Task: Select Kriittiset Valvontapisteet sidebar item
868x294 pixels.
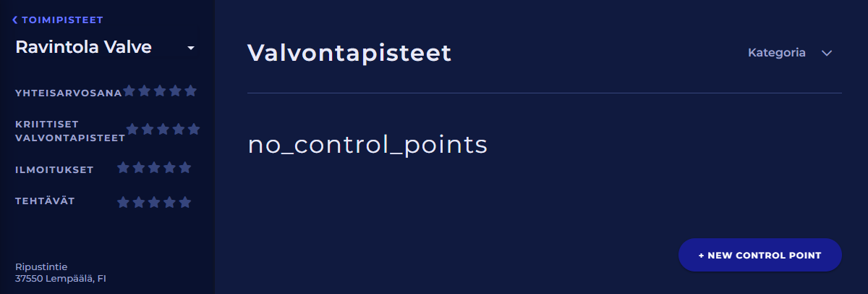Action: (69, 130)
